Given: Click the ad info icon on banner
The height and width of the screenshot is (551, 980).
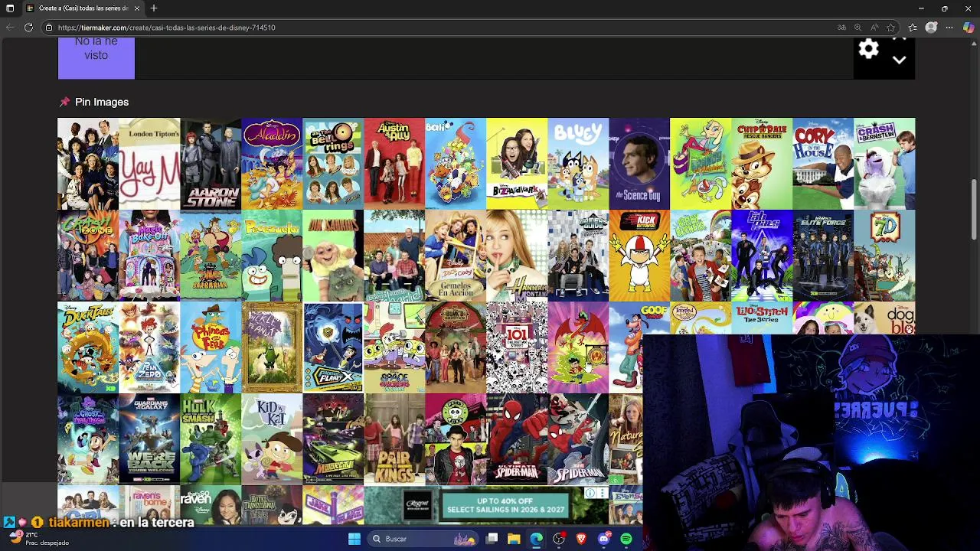Looking at the screenshot, I should click(590, 493).
